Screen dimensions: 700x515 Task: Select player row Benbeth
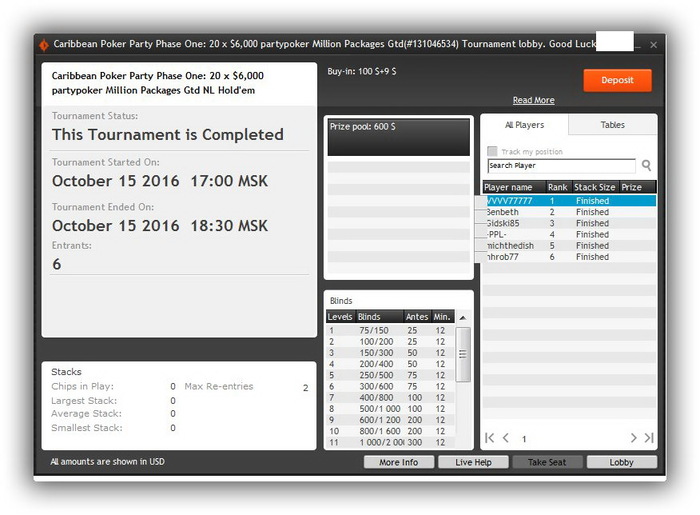point(569,212)
